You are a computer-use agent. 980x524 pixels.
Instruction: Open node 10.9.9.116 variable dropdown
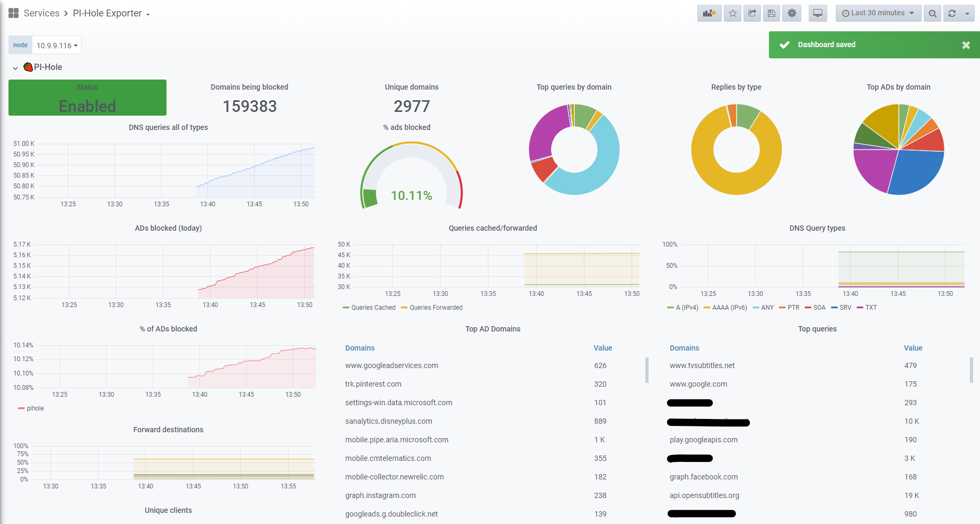coord(57,46)
